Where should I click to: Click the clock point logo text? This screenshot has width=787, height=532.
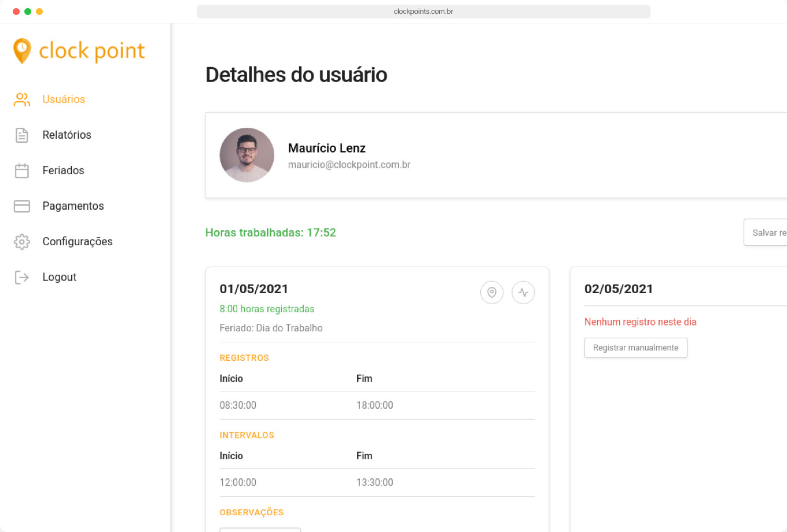pyautogui.click(x=92, y=51)
